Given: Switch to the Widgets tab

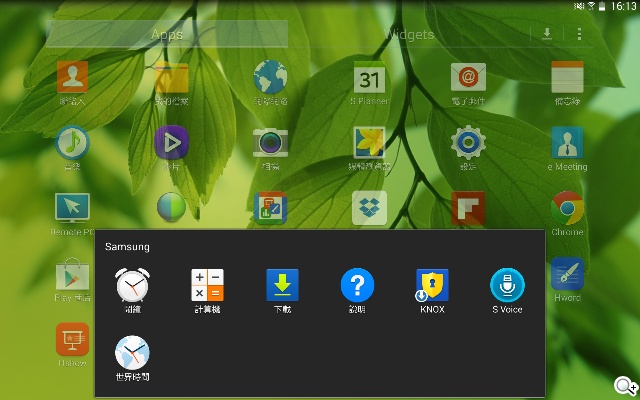Looking at the screenshot, I should 409,34.
